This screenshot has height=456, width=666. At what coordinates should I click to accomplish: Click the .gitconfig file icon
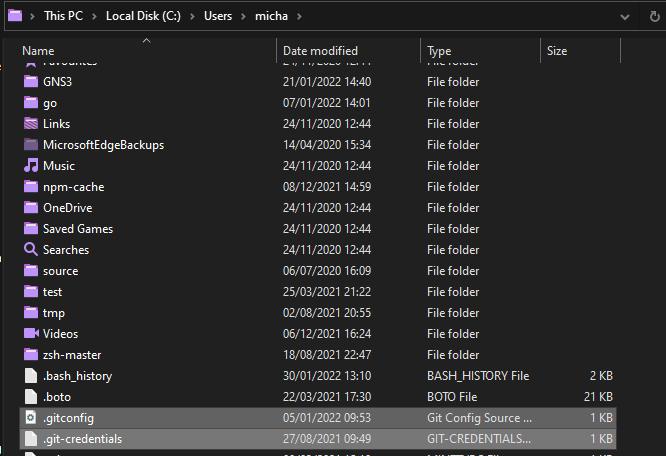click(31, 418)
